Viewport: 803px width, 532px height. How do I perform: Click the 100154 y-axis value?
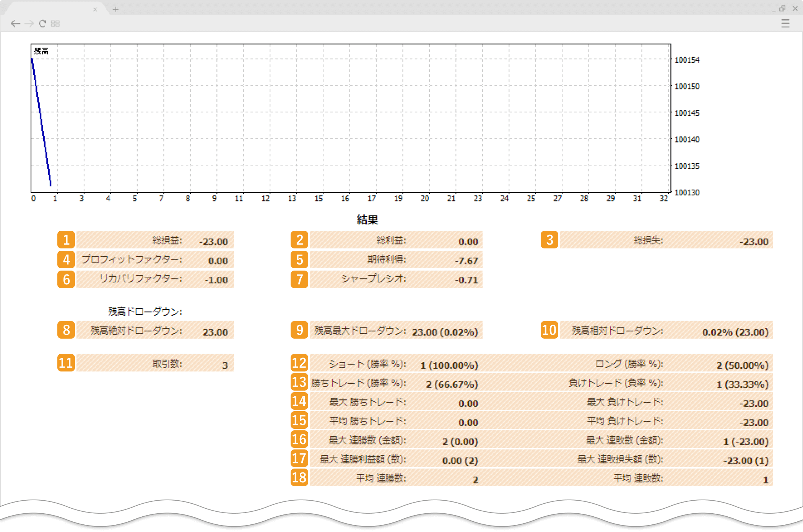coord(687,60)
